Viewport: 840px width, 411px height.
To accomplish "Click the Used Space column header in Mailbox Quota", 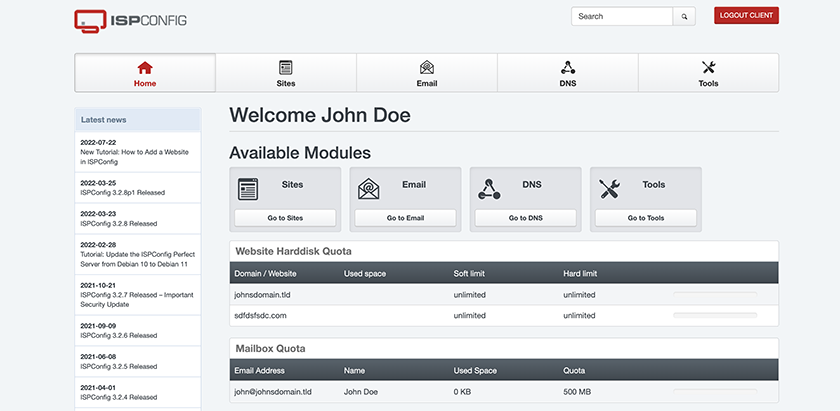I will [475, 370].
